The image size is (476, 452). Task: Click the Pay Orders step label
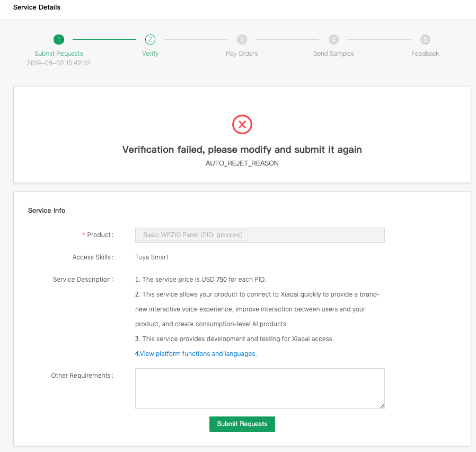pos(242,54)
